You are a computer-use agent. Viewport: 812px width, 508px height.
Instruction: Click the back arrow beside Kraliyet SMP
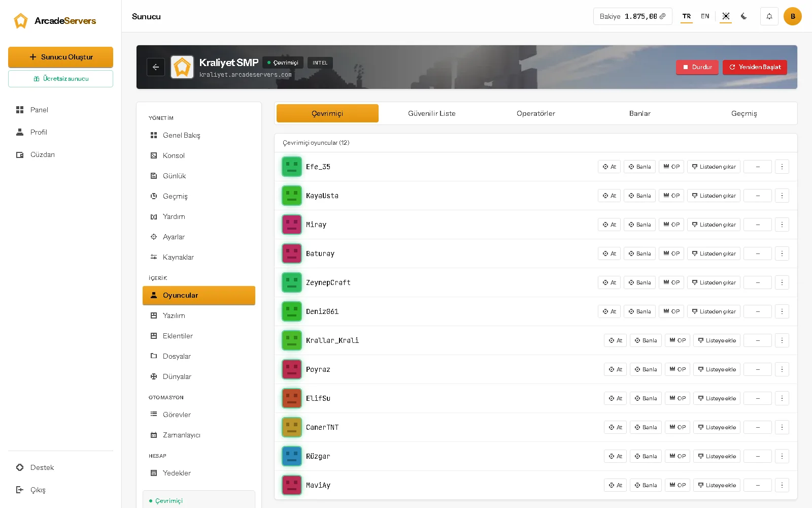tap(156, 67)
